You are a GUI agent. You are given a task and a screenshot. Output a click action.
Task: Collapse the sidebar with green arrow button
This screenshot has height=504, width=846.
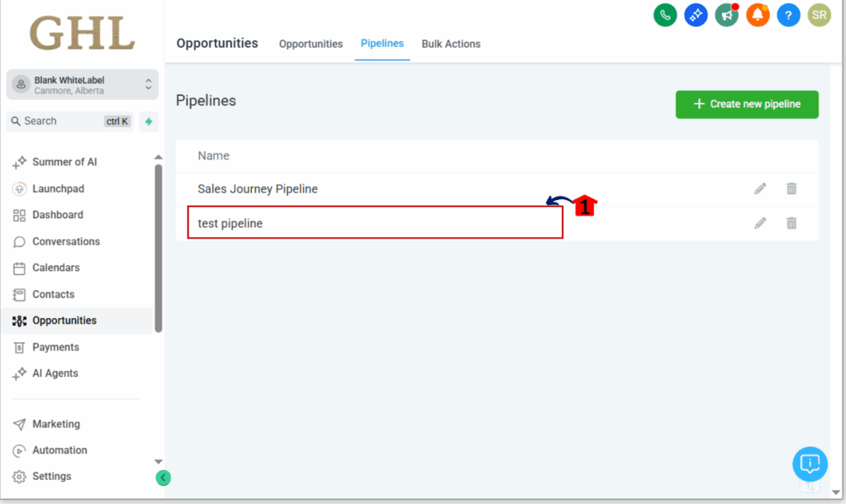point(164,478)
